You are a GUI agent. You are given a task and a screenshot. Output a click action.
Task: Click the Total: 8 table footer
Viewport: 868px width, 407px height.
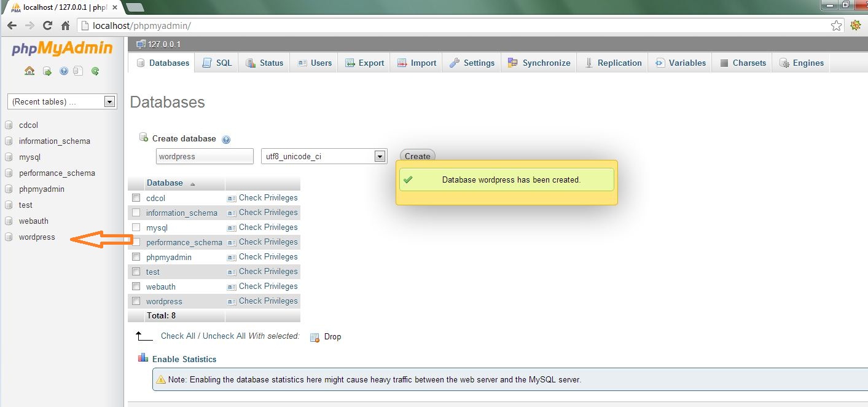161,315
